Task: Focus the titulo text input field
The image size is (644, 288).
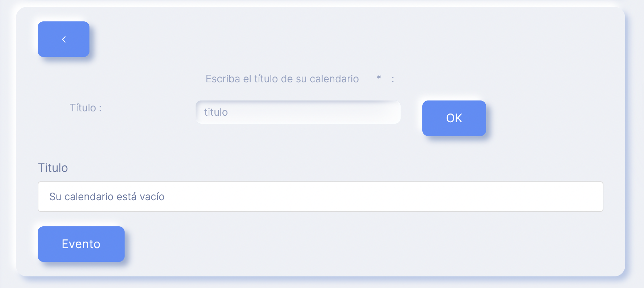Action: [x=298, y=112]
